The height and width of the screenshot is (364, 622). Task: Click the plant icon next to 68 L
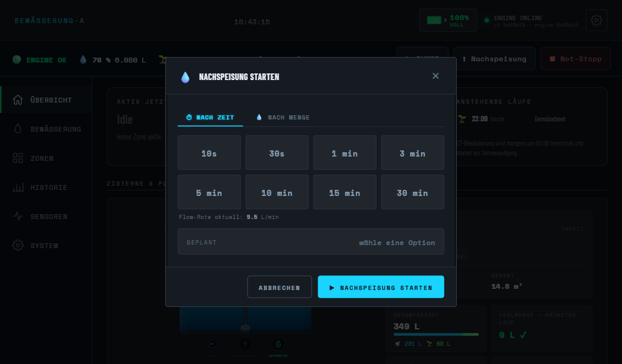pos(429,344)
